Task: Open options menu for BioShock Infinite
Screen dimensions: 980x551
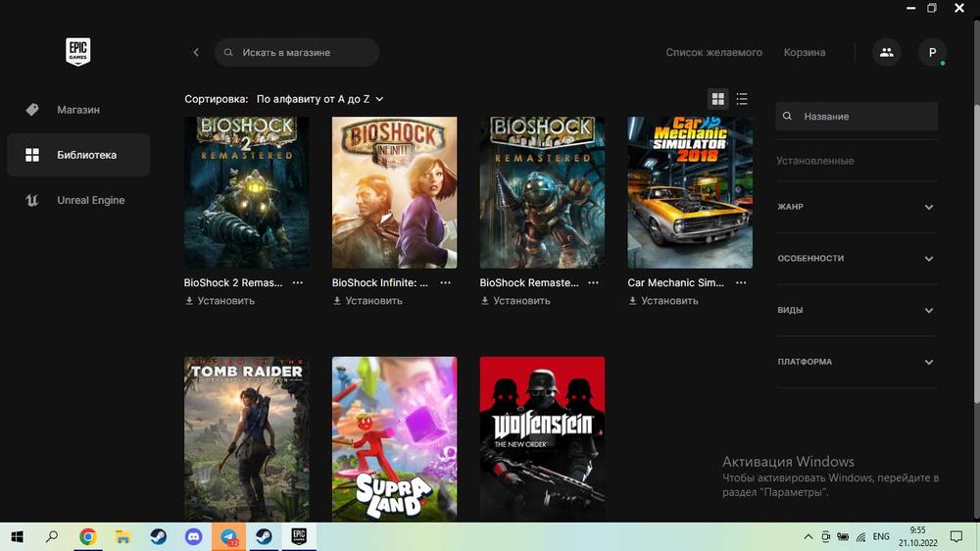Action: 446,282
